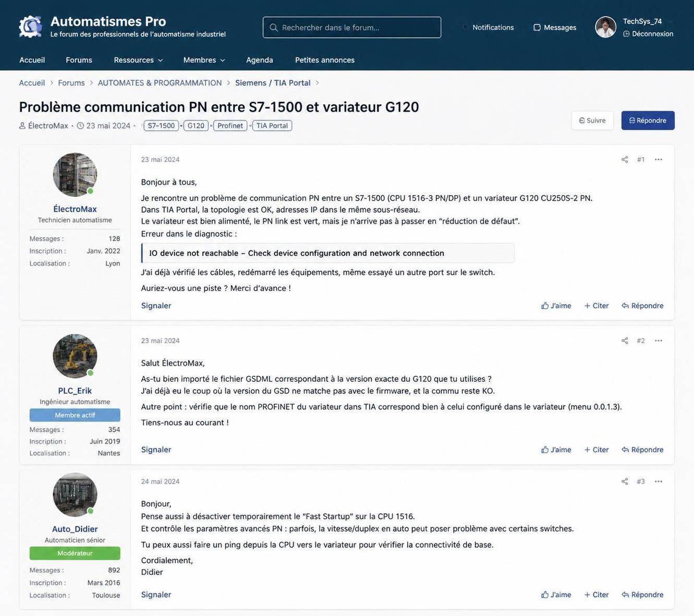
Task: Quote PLC_Erik's post with Citer
Action: tap(596, 450)
